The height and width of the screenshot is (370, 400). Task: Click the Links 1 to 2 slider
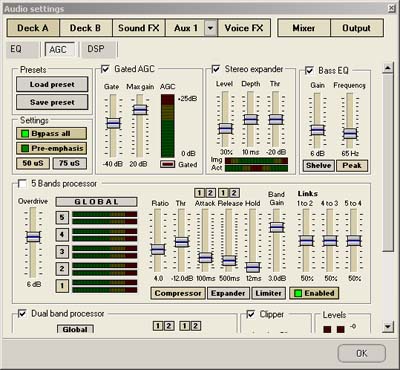[x=306, y=241]
